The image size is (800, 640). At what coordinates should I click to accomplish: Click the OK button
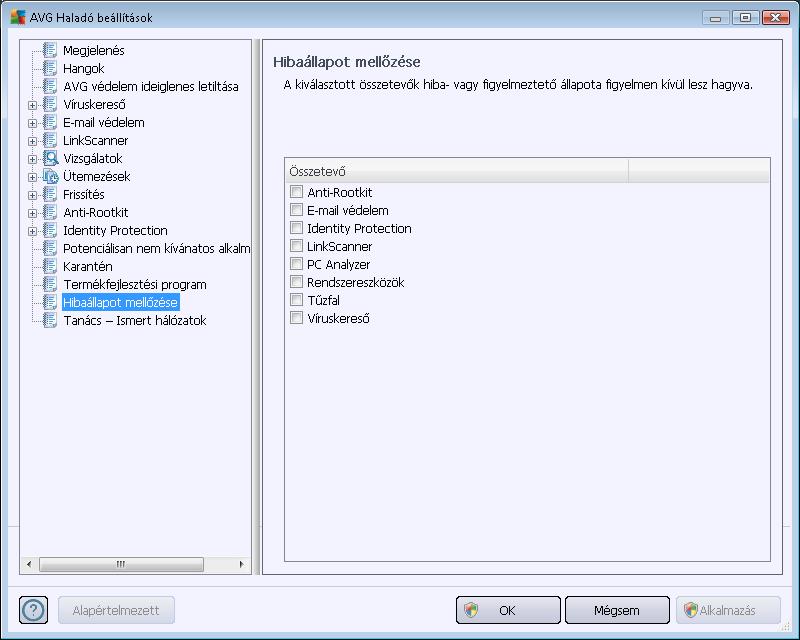pos(508,610)
